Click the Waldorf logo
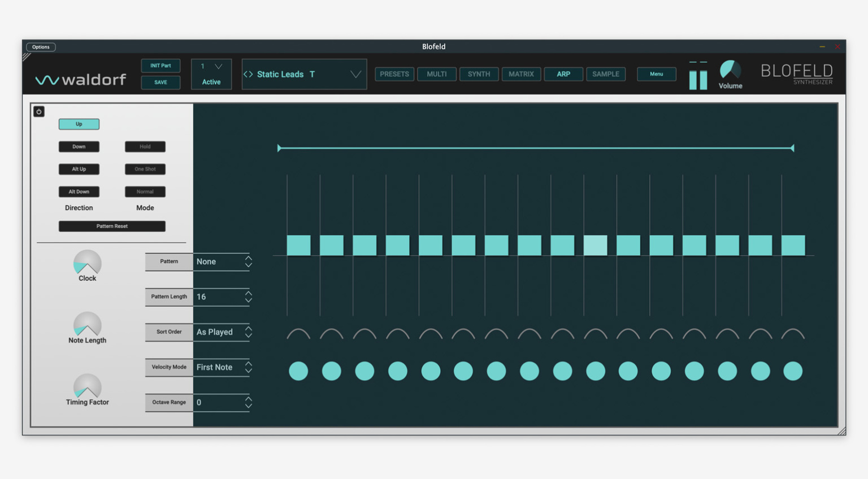The height and width of the screenshot is (479, 868). pos(81,80)
